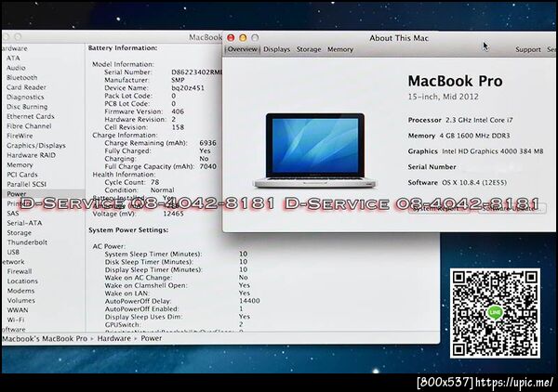Click the Cycle Count value 78
558x392 pixels.
pyautogui.click(x=154, y=182)
